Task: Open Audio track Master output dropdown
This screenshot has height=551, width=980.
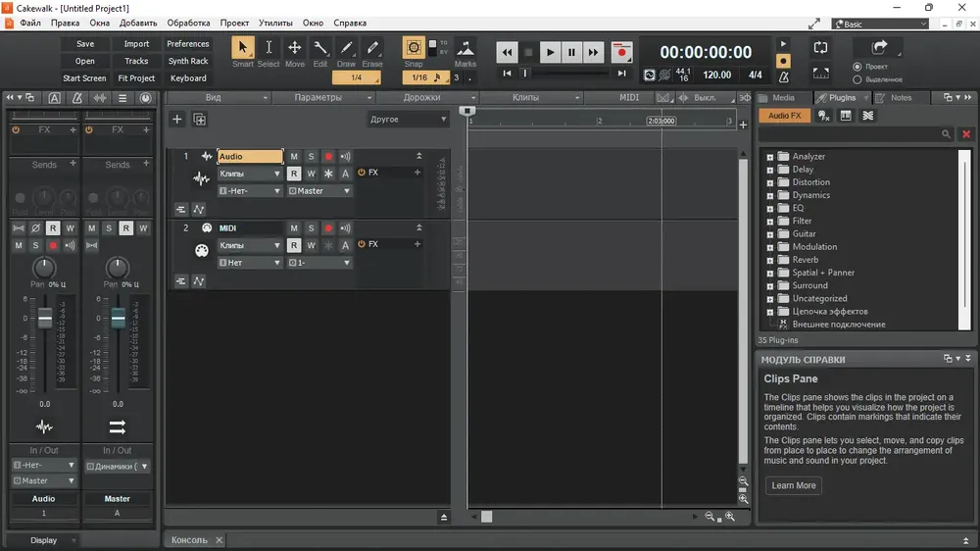Action: [318, 191]
